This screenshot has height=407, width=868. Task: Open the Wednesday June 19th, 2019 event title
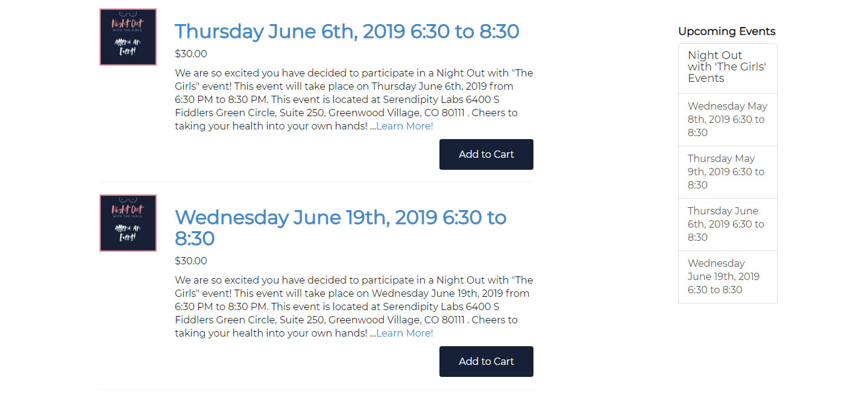[x=341, y=228]
